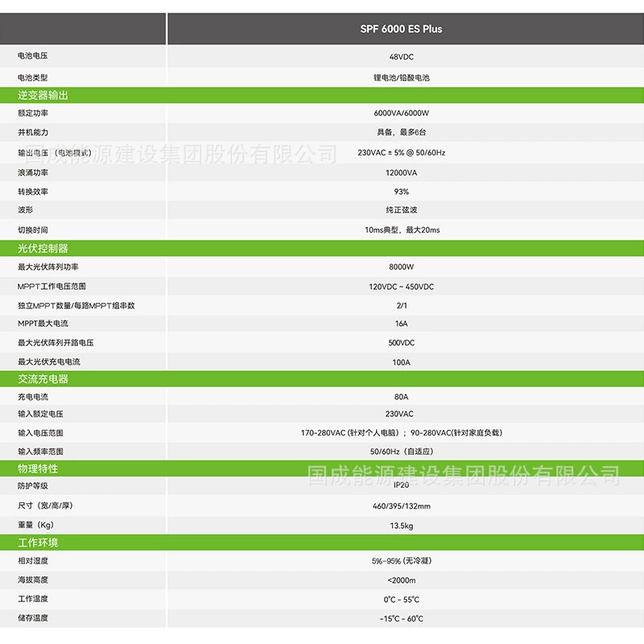The image size is (644, 644).
Task: Click the 纯正弦波 waveform value
Action: (401, 210)
